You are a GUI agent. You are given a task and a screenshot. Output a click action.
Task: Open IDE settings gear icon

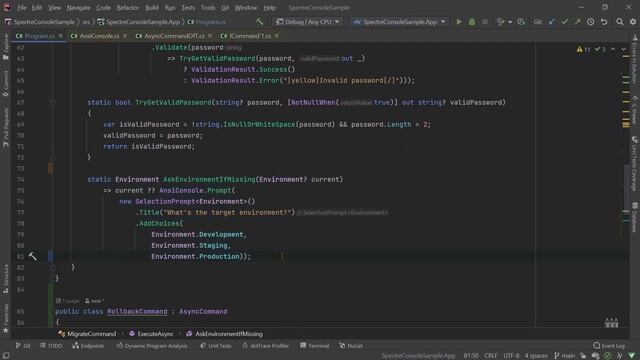[x=633, y=22]
